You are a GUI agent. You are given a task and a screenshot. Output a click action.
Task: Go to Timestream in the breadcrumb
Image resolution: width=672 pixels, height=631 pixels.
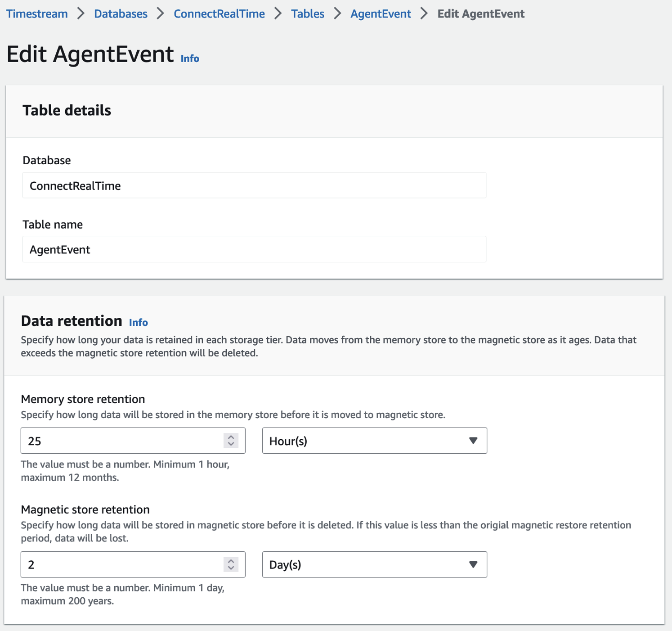click(37, 14)
